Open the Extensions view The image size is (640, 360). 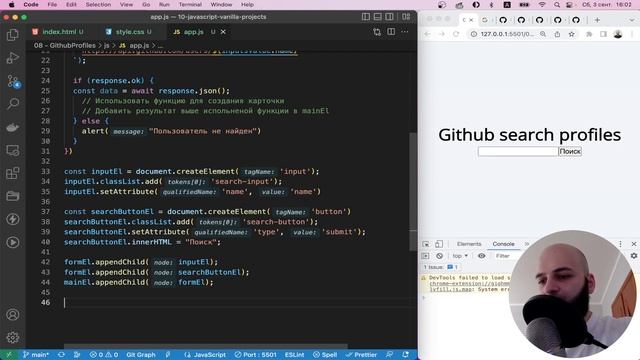[13, 173]
